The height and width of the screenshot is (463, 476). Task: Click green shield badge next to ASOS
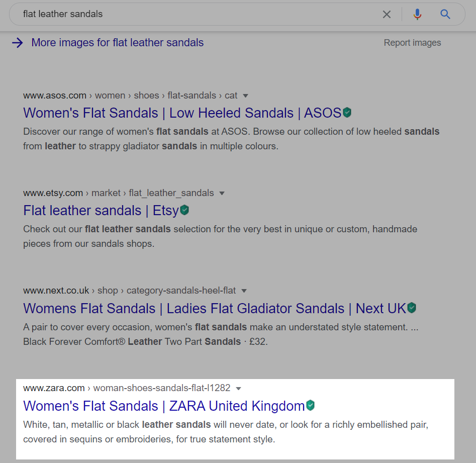[x=347, y=113]
